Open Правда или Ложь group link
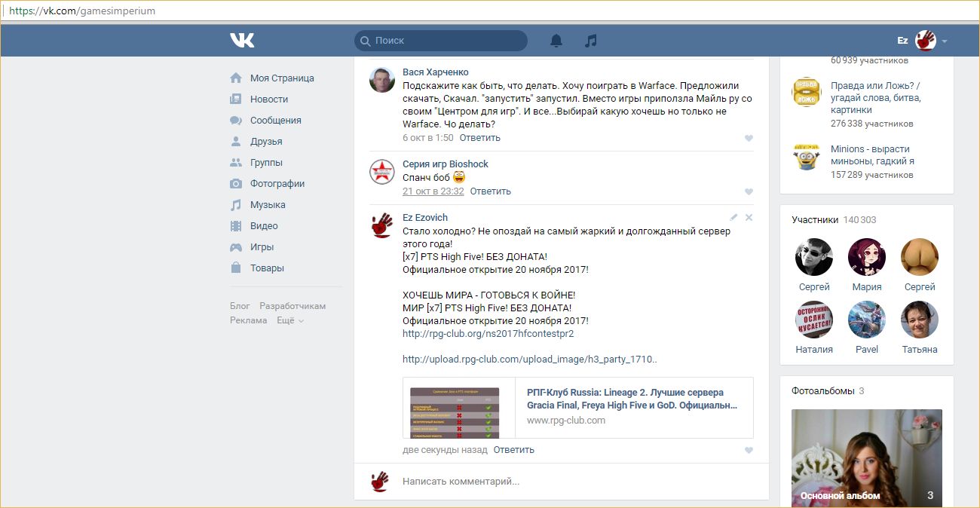980x508 pixels. [875, 98]
